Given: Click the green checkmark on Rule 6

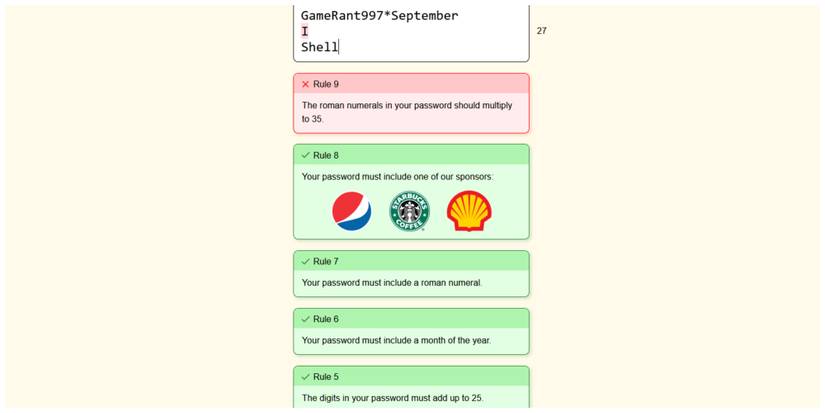Looking at the screenshot, I should click(306, 319).
